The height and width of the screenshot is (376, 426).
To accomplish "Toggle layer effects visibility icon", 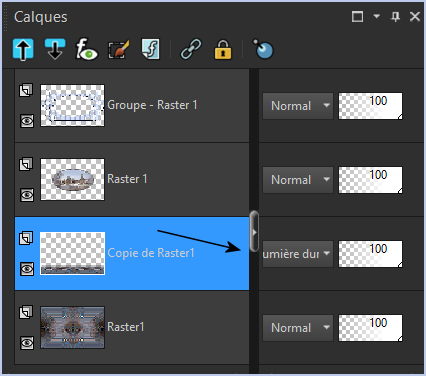I will pos(86,49).
